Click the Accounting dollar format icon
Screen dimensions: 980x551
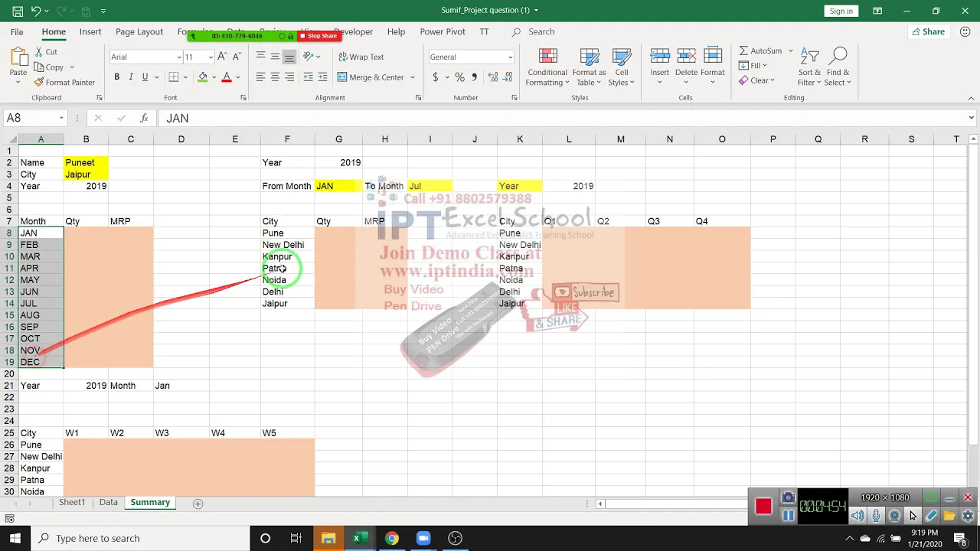436,77
